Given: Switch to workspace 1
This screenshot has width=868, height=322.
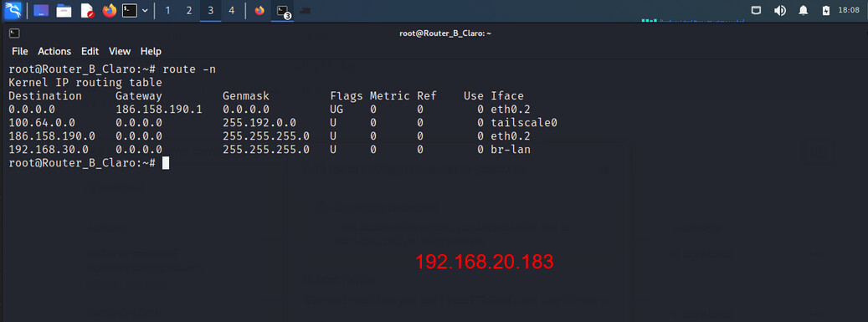Looking at the screenshot, I should coord(167,10).
